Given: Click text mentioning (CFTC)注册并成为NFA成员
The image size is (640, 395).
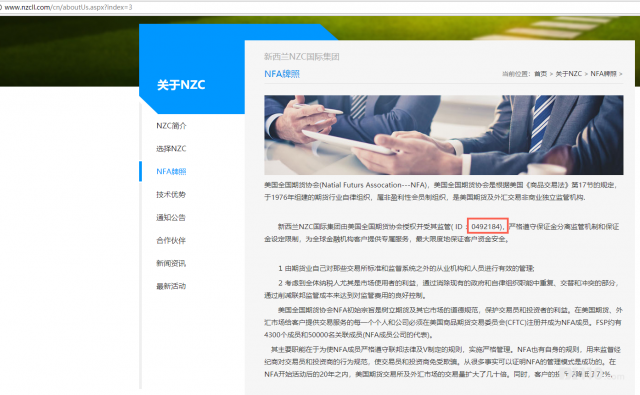Looking at the screenshot, I should tap(548, 322).
